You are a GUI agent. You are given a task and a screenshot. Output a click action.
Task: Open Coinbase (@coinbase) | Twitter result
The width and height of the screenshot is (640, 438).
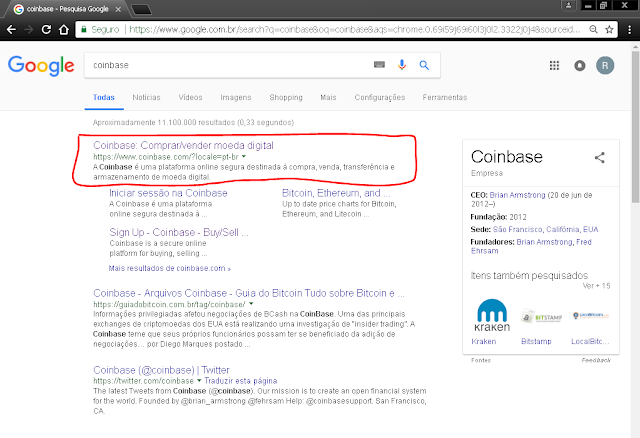(x=161, y=370)
